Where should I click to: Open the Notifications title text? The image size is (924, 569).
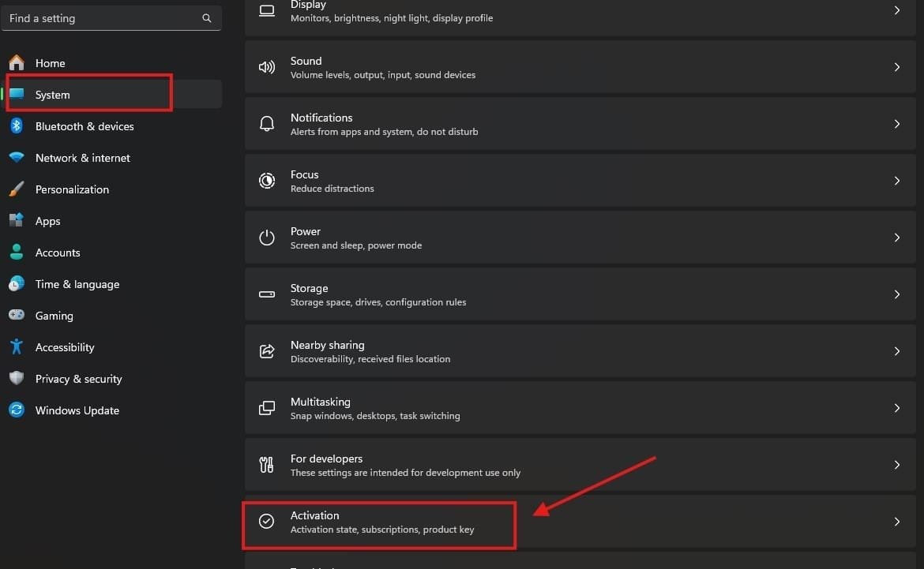click(321, 118)
